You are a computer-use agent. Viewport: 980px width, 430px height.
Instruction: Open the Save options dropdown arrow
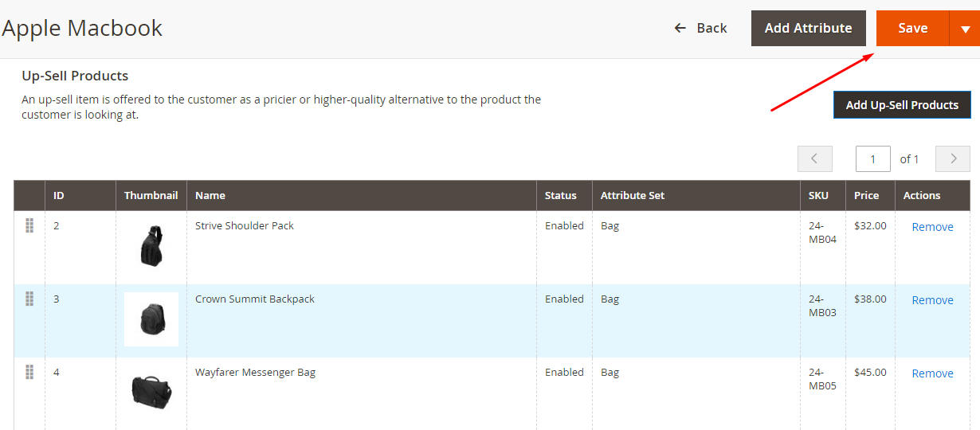(x=965, y=28)
